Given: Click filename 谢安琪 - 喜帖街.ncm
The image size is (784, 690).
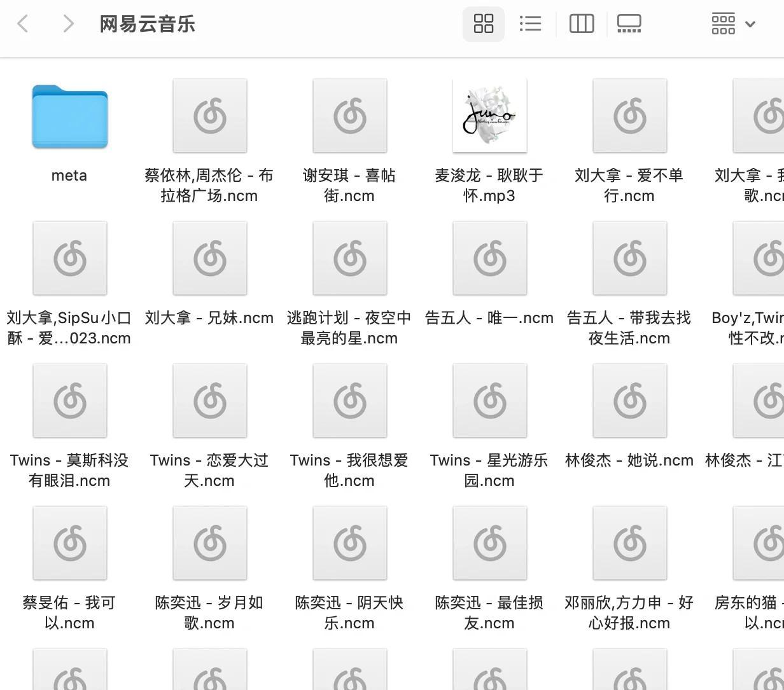Looking at the screenshot, I should 349,185.
